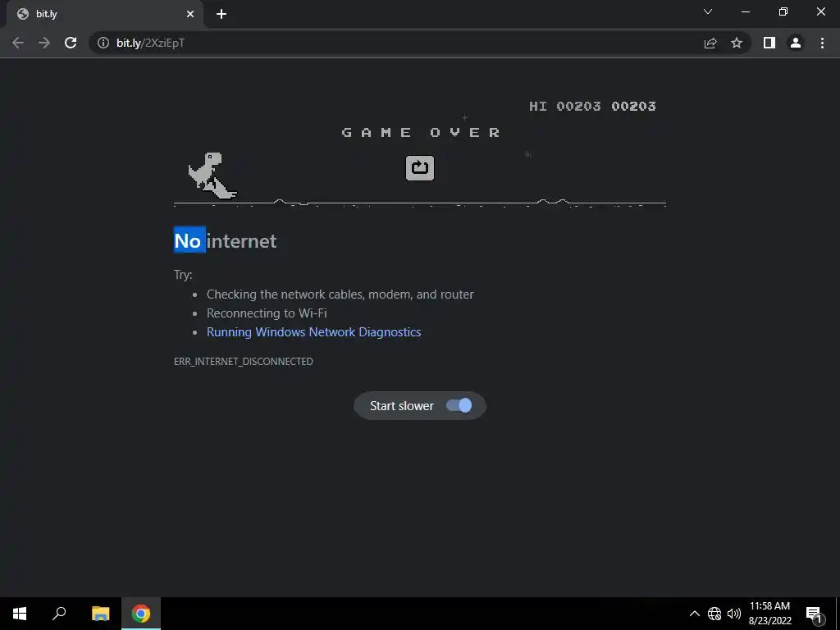This screenshot has height=630, width=840.
Task: Click the ERR_INTERNET_DISCONNECTED error code
Action: 243,362
